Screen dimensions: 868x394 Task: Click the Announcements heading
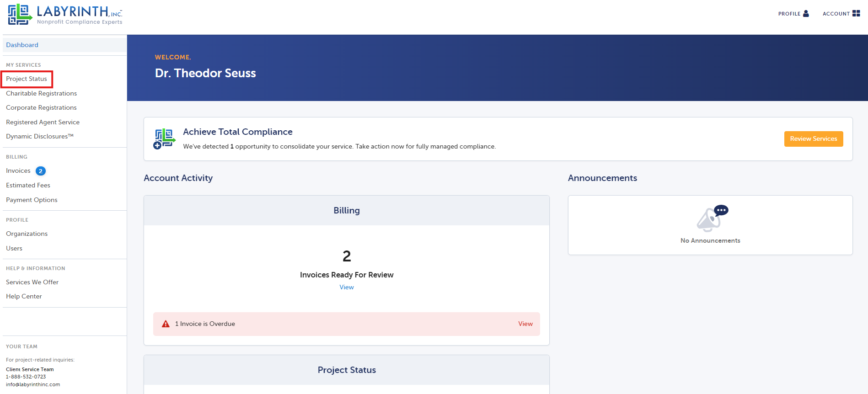(602, 178)
